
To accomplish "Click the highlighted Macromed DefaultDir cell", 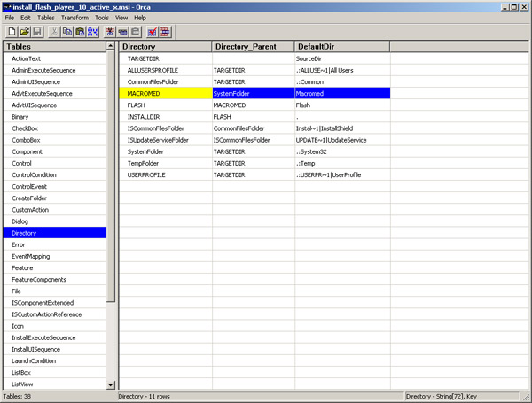I will coord(342,93).
